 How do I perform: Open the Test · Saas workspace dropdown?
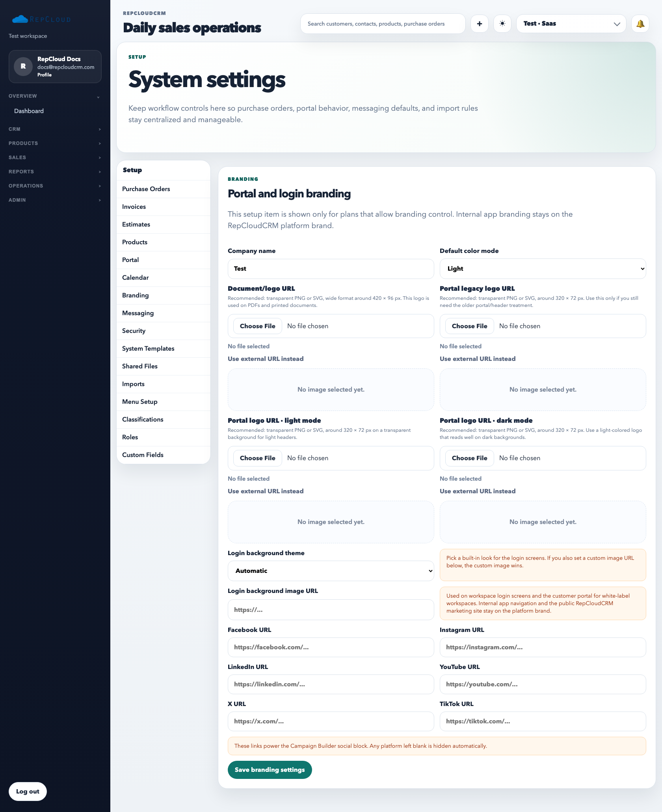[x=571, y=24]
